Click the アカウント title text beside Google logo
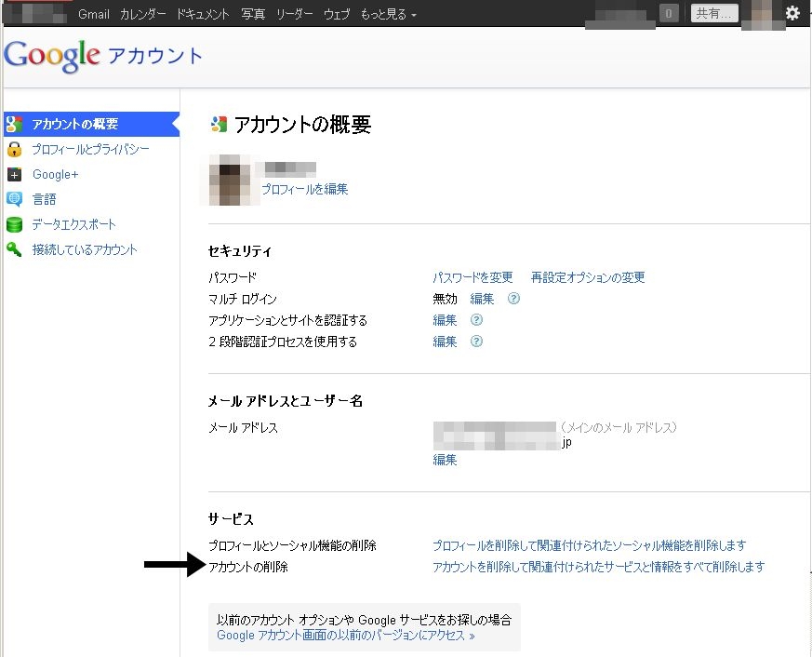This screenshot has width=812, height=657. pos(154,56)
